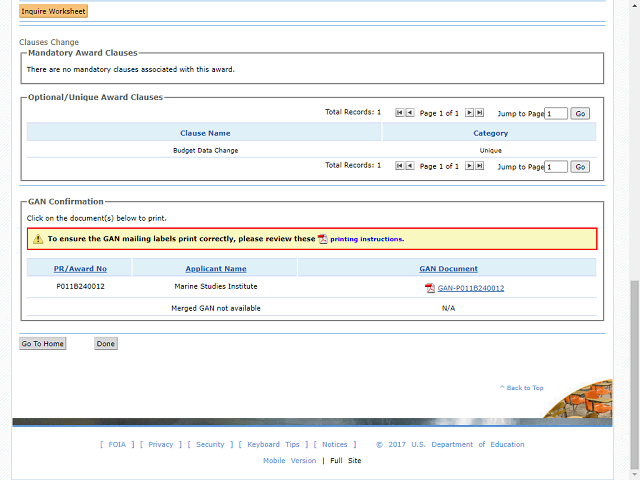Image resolution: width=640 pixels, height=480 pixels.
Task: Click PDF icon beside GAN-P011B240012 document
Action: coord(430,288)
